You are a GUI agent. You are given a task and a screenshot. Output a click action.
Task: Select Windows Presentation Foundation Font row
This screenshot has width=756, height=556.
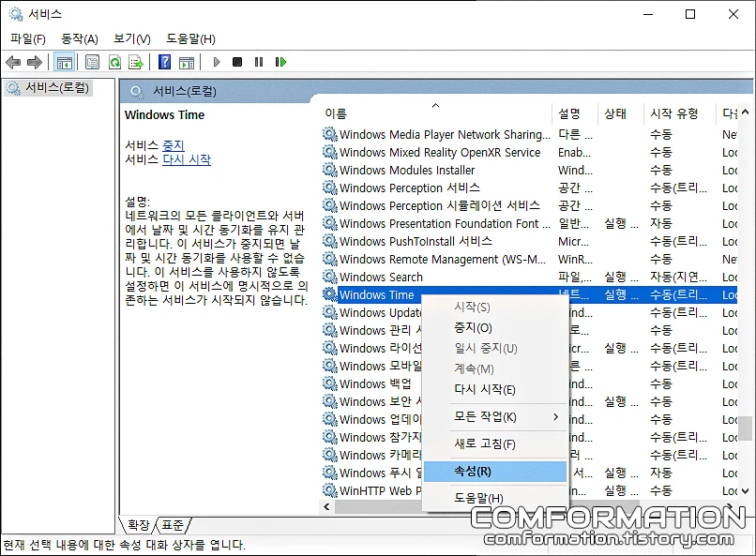point(528,223)
